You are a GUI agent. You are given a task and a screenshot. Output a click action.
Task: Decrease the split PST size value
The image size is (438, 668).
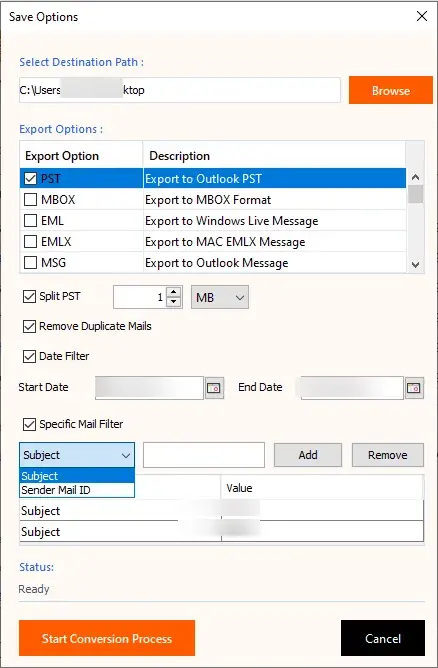pyautogui.click(x=173, y=302)
